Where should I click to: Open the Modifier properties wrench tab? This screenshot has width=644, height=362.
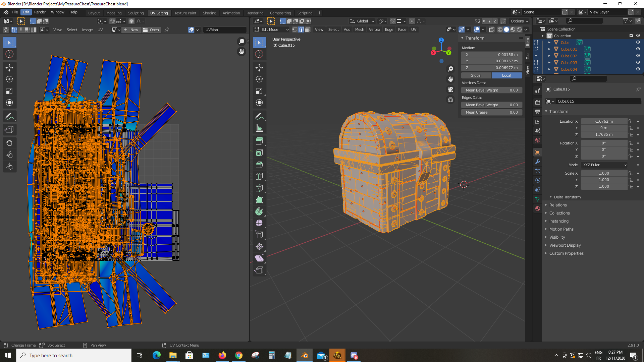point(538,162)
